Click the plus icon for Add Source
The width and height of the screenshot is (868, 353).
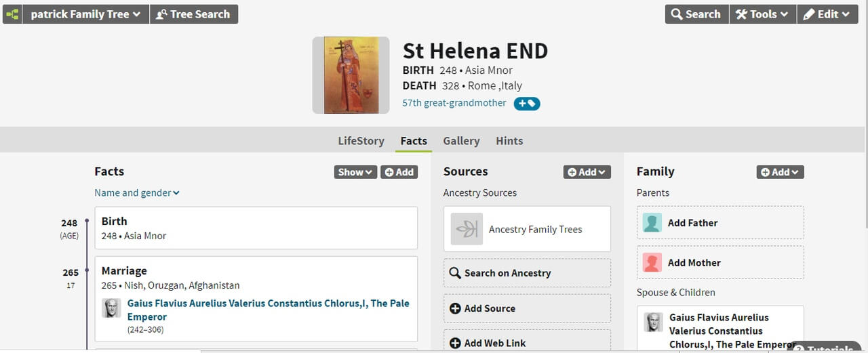click(x=455, y=308)
